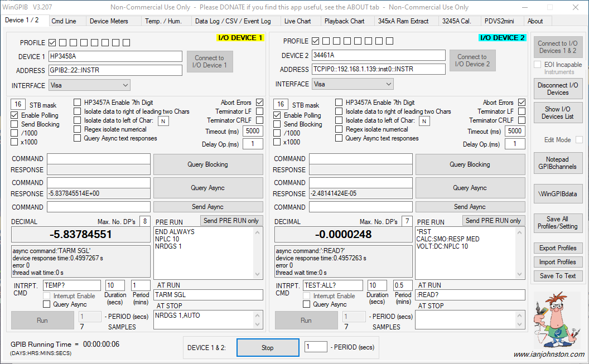This screenshot has height=364, width=589.
Task: Check the Edit Mode checkbox
Action: click(x=579, y=140)
